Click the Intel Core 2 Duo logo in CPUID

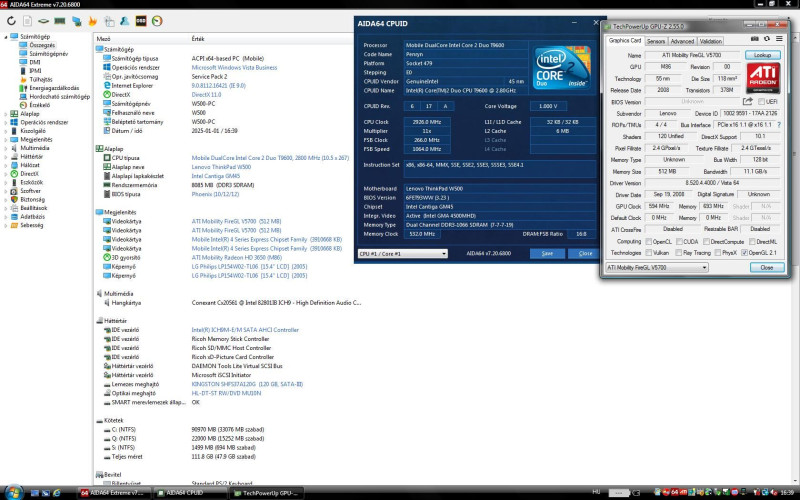(562, 68)
